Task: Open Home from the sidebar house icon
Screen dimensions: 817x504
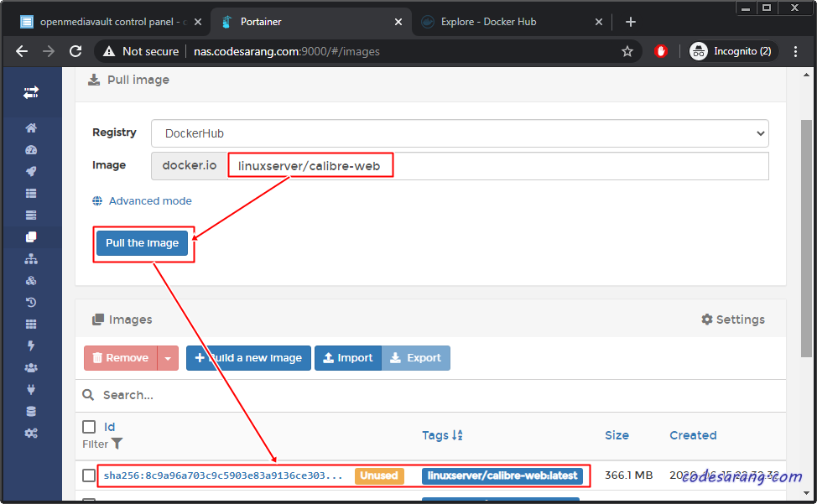Action: 31,128
